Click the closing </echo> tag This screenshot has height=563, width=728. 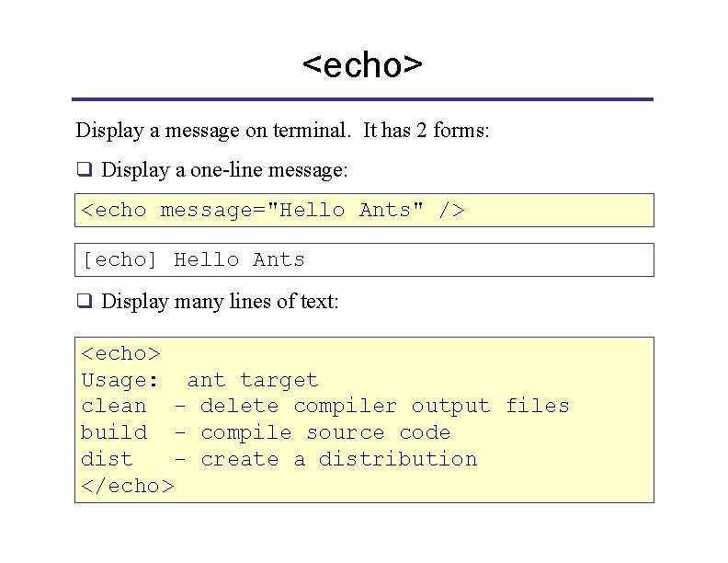[128, 487]
